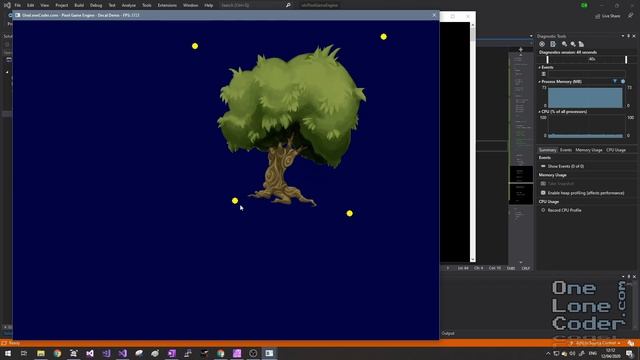This screenshot has width=640, height=360.
Task: Open the Diagnostic Tools window position dropdown
Action: tap(623, 36)
